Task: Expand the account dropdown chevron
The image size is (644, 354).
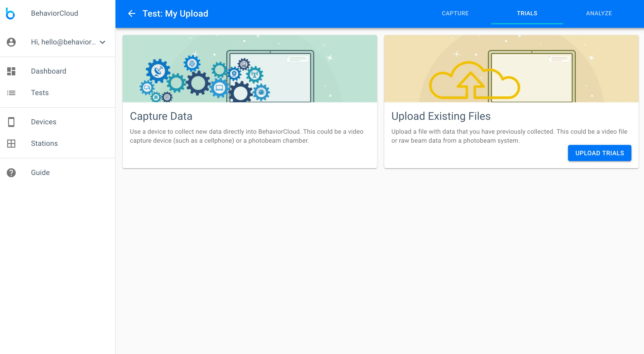Action: pos(102,42)
